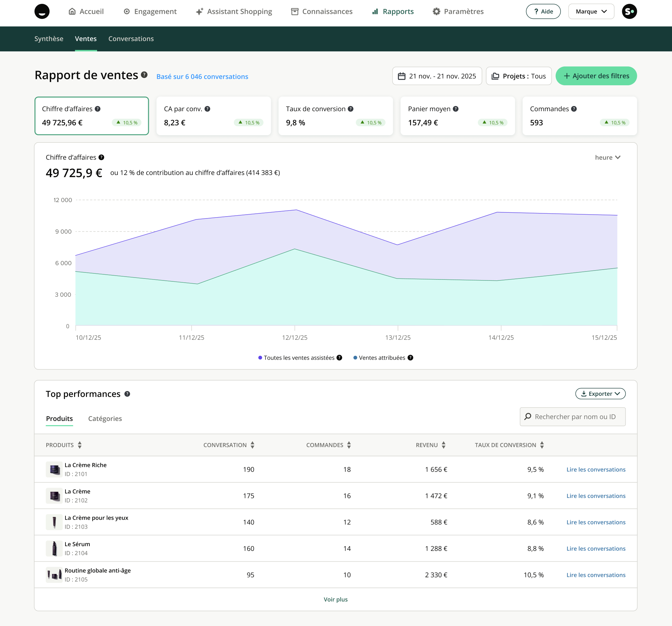Click info icon beside Panier moyen

(456, 109)
